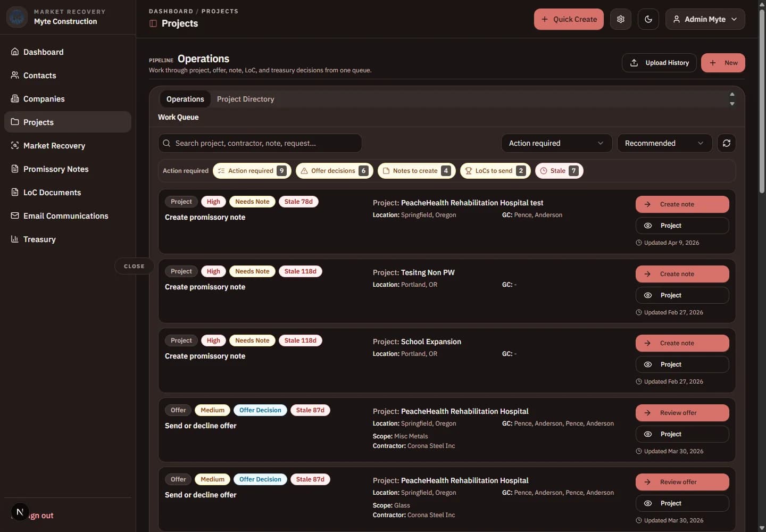Select the Operations tab
Screen dimensions: 766x532
(x=185, y=99)
